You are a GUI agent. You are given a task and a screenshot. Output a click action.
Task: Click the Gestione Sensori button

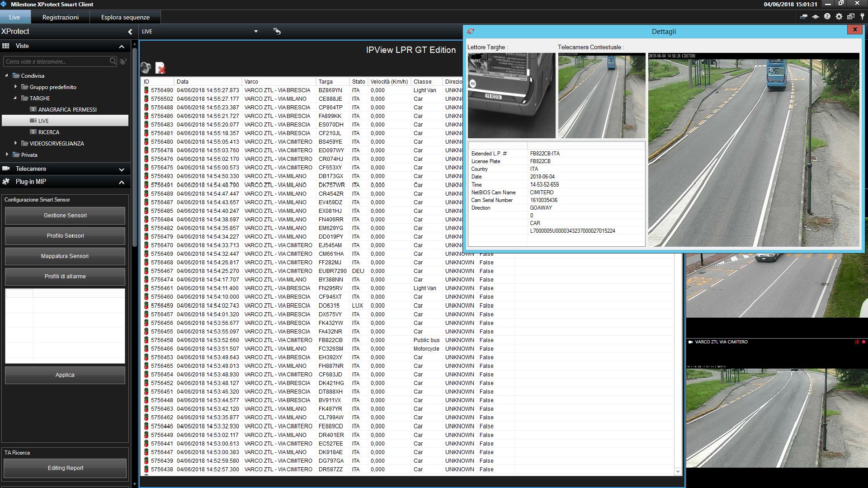65,216
